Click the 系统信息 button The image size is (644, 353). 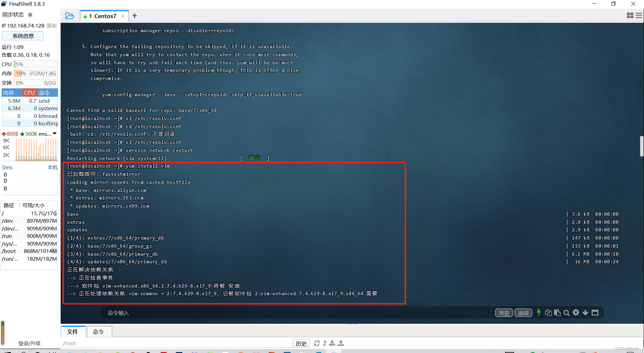click(23, 36)
